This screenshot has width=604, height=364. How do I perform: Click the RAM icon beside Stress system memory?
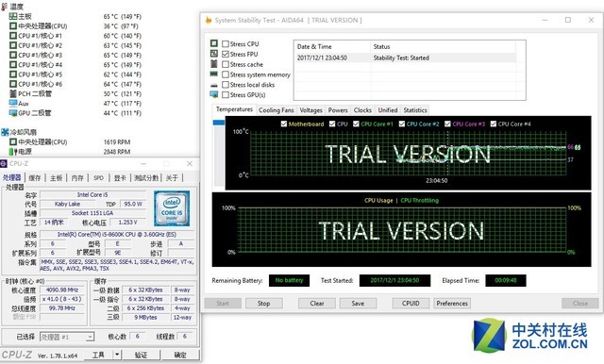point(214,74)
